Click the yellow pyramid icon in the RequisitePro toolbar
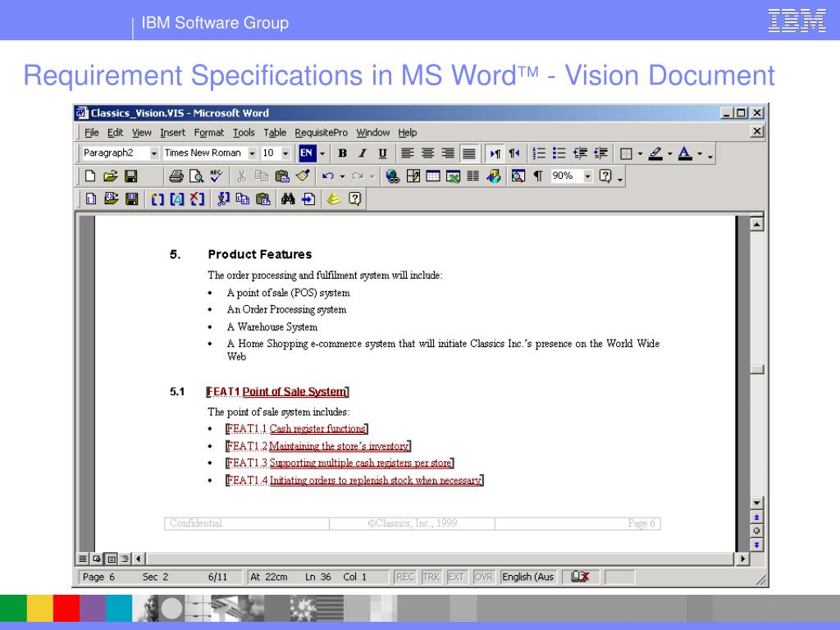The height and width of the screenshot is (630, 840). point(334,199)
